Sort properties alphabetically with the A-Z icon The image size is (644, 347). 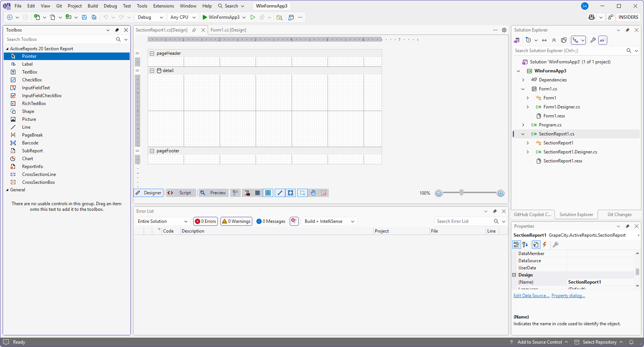point(525,245)
